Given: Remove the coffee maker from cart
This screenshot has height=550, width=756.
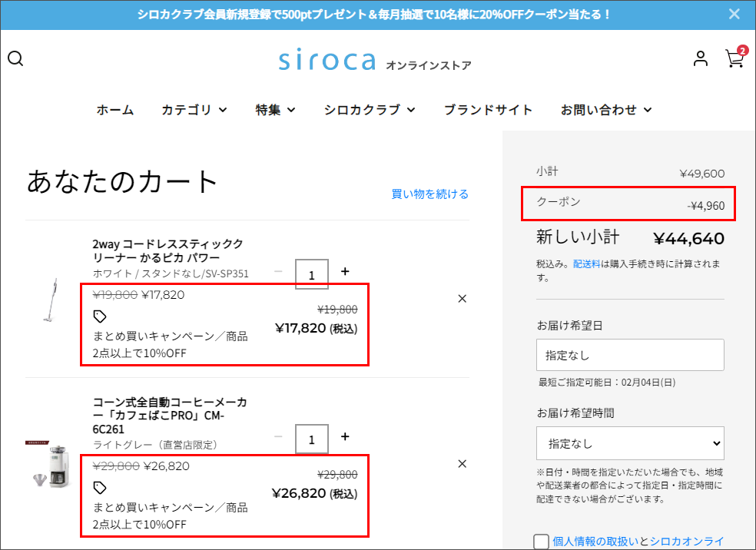Looking at the screenshot, I should (462, 464).
